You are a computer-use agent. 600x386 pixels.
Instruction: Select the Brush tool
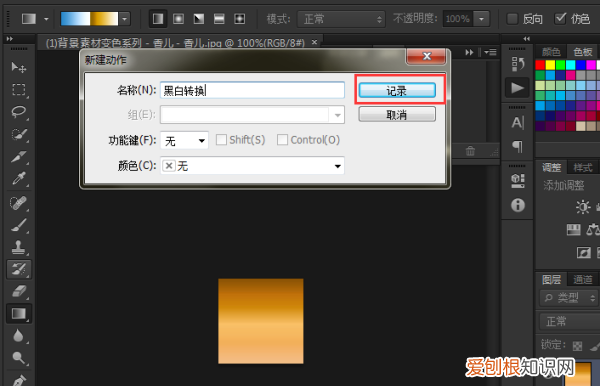click(x=18, y=225)
